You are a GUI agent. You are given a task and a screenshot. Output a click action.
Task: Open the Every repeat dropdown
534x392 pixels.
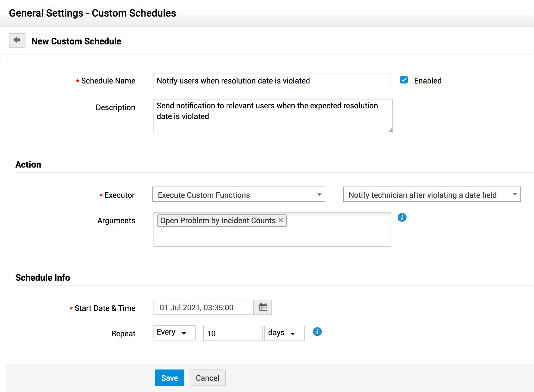pos(174,333)
